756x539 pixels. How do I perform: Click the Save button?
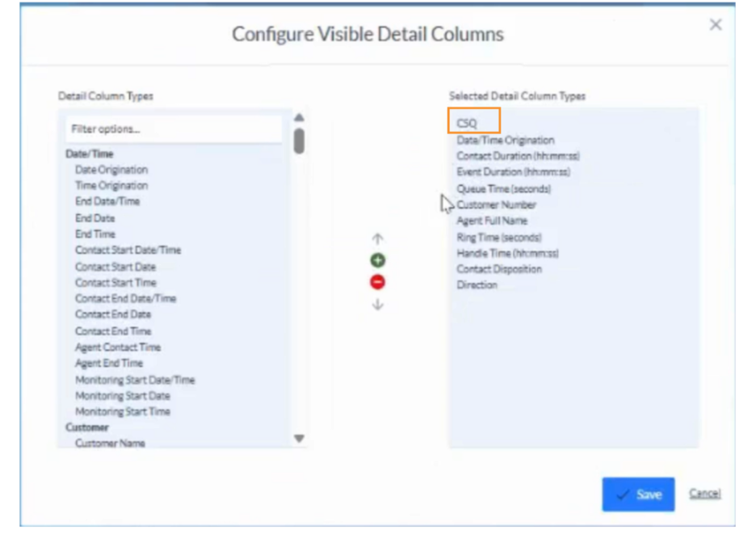[x=637, y=494]
